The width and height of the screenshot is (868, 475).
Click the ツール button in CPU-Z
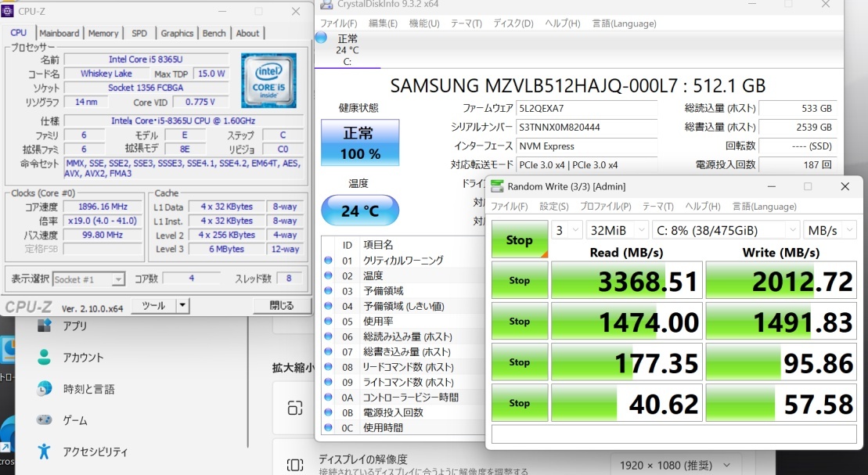pyautogui.click(x=154, y=305)
